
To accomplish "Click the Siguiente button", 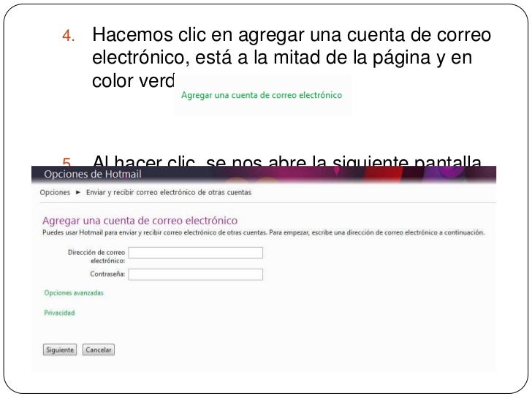I will [60, 350].
